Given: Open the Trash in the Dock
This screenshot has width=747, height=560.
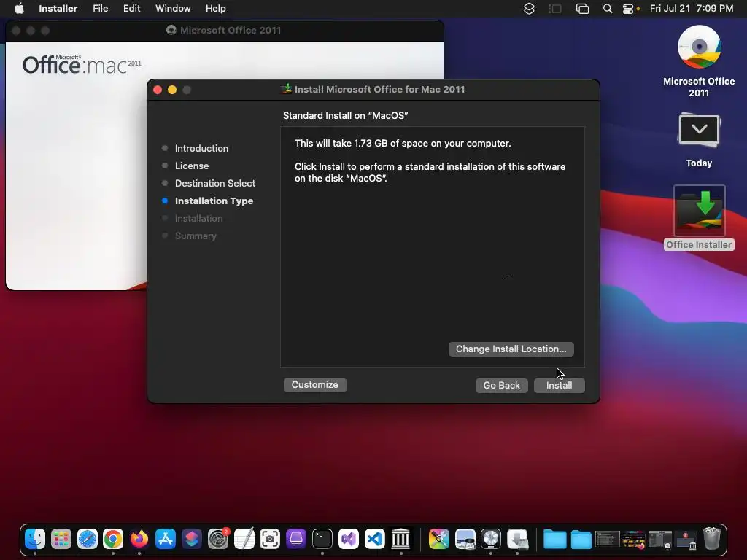Looking at the screenshot, I should pos(712,539).
